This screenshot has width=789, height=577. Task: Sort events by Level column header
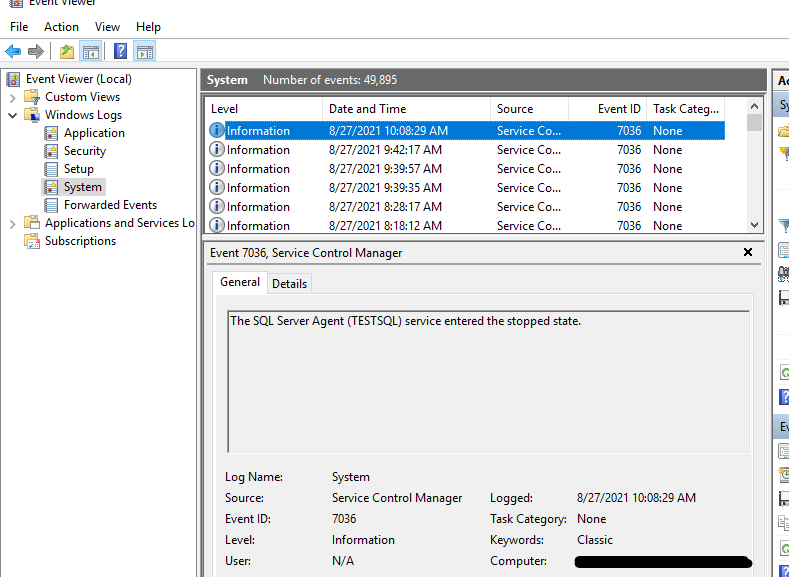[263, 109]
